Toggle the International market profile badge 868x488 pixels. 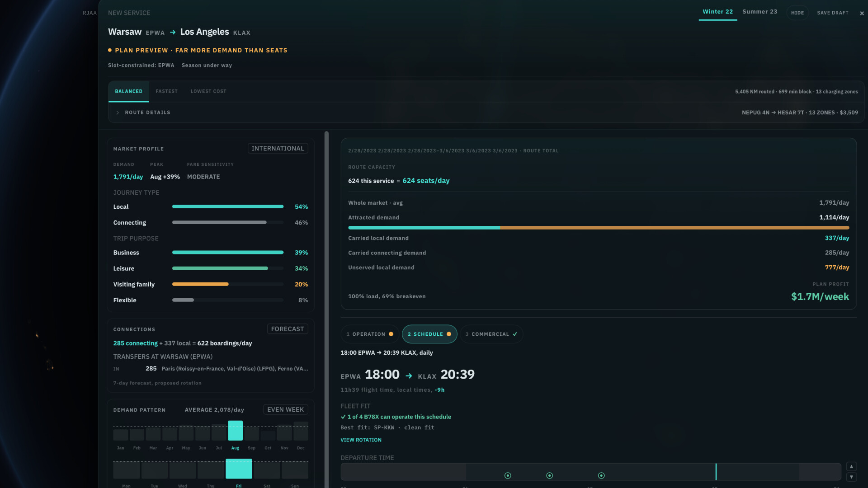tap(278, 149)
